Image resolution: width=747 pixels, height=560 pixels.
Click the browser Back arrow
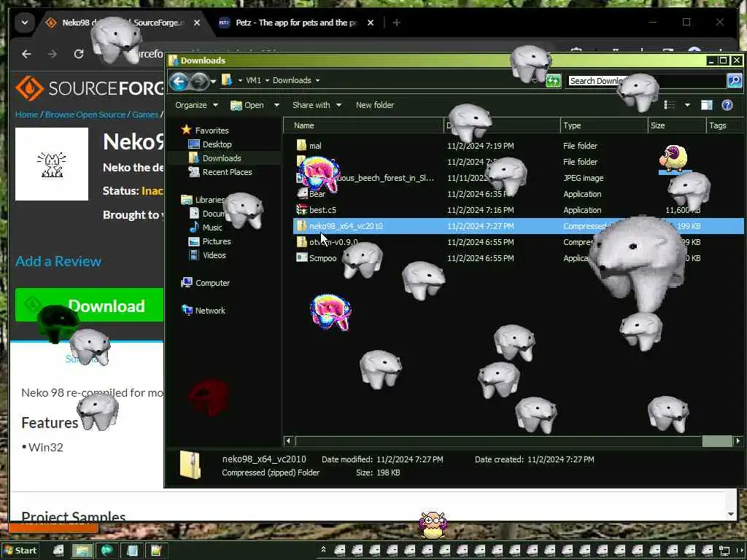(27, 54)
